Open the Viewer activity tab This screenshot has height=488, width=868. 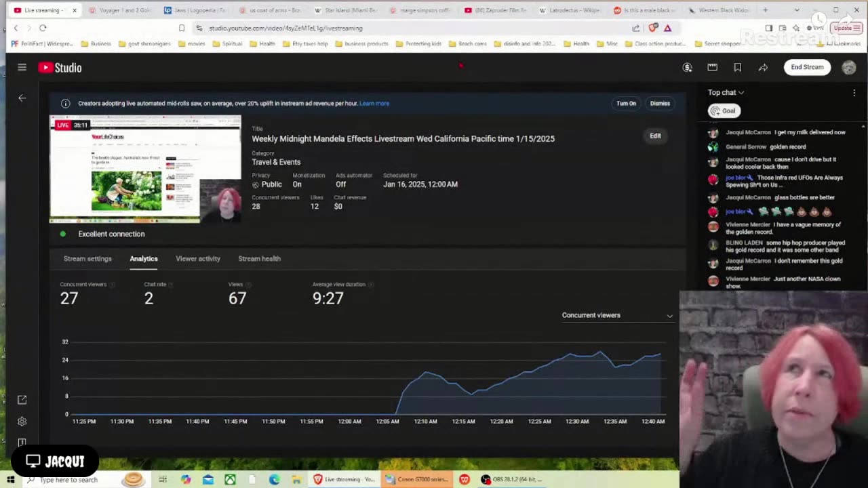point(198,258)
